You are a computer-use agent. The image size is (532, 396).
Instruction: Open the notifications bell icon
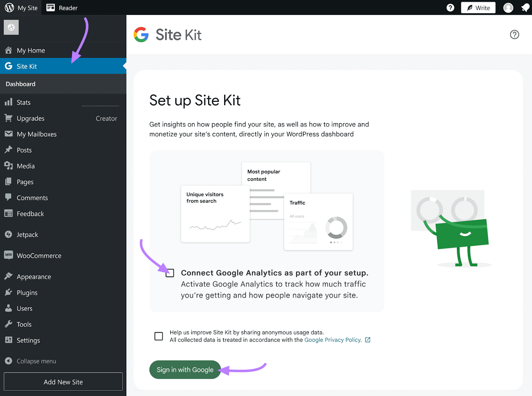point(525,8)
